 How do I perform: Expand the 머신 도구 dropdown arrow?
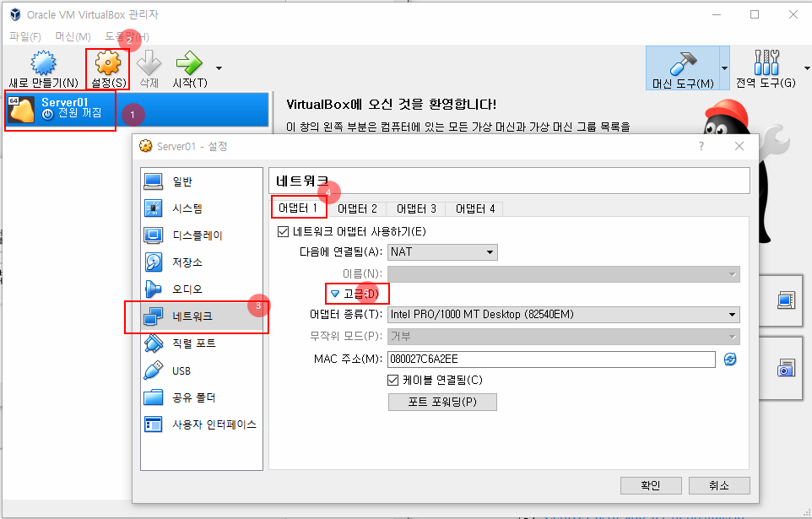(724, 68)
